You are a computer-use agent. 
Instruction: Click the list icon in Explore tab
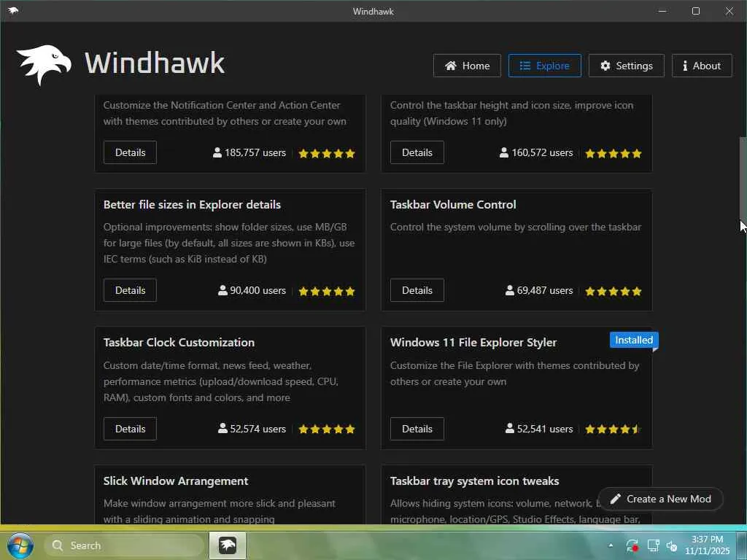[x=525, y=66]
